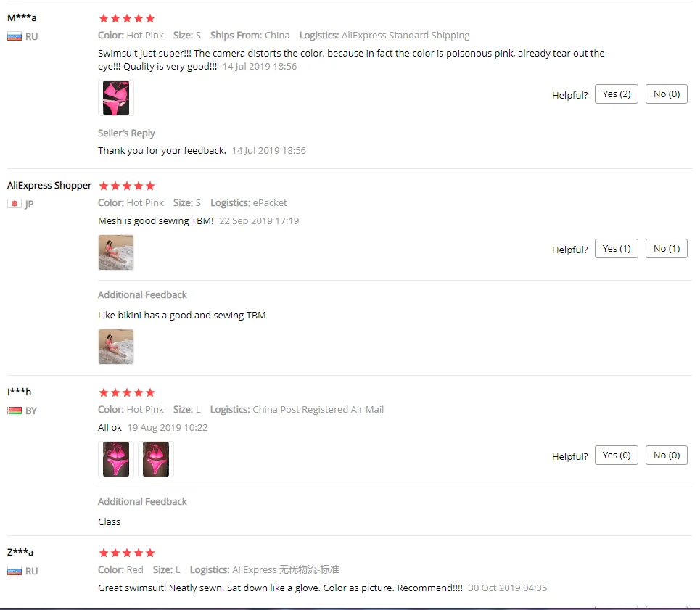The image size is (700, 610).
Task: Click the AliExpress Shopper reviewer name
Action: 49,185
